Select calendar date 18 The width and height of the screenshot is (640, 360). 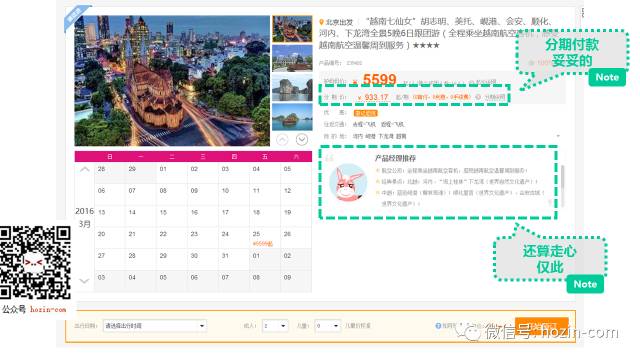(x=264, y=216)
